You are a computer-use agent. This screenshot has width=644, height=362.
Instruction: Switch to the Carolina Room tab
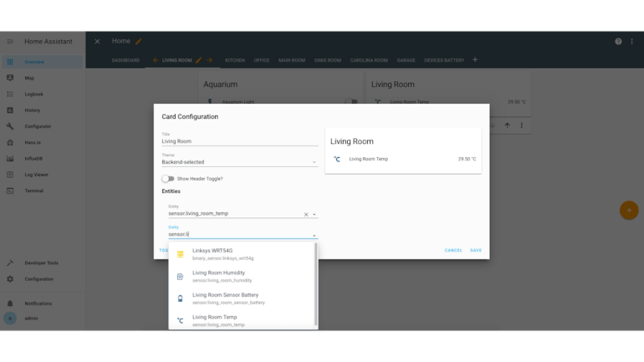point(369,60)
